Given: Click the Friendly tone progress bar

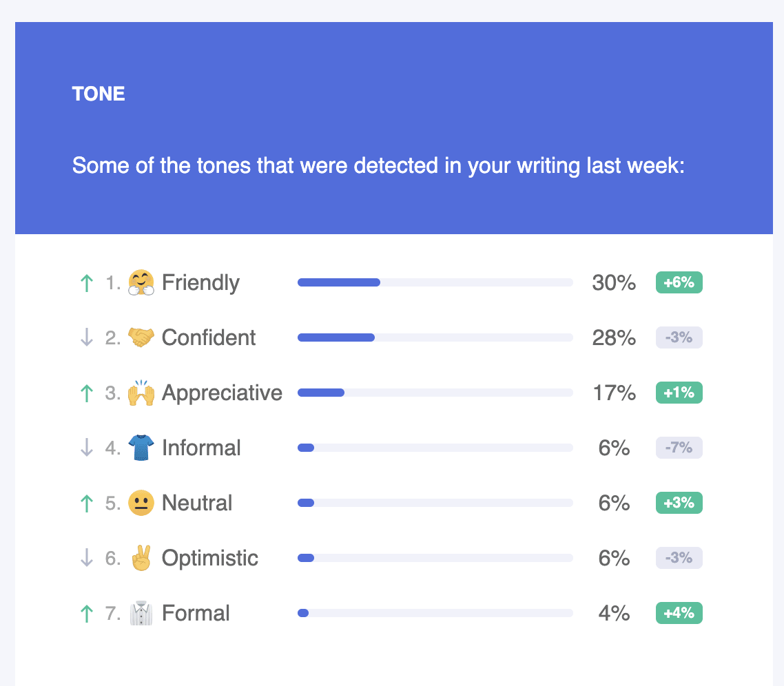Looking at the screenshot, I should [435, 282].
